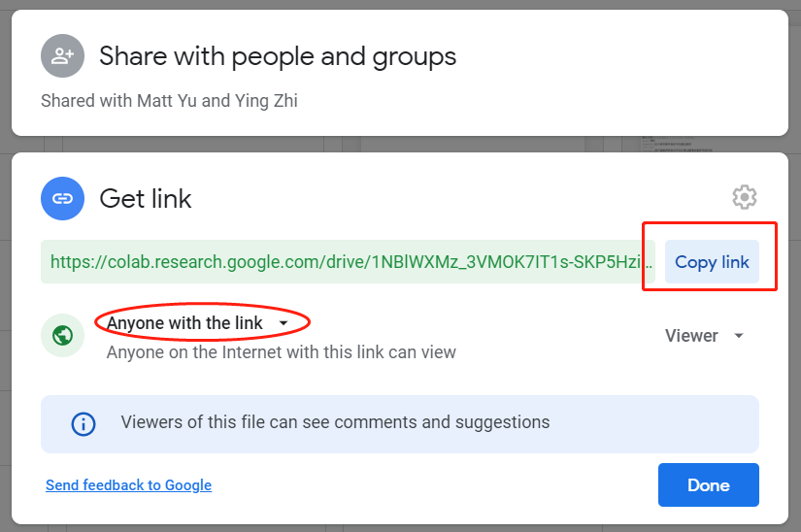Screen dimensions: 801x532
Task: Open Send feedback to Google link
Action: (129, 485)
